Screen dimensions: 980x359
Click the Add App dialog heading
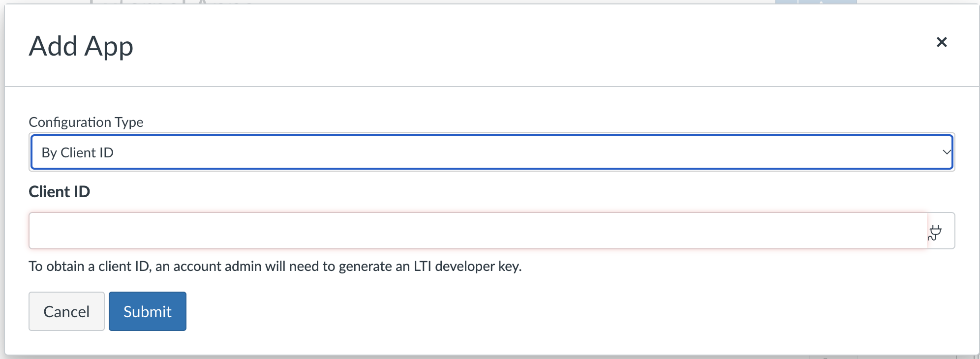tap(81, 46)
